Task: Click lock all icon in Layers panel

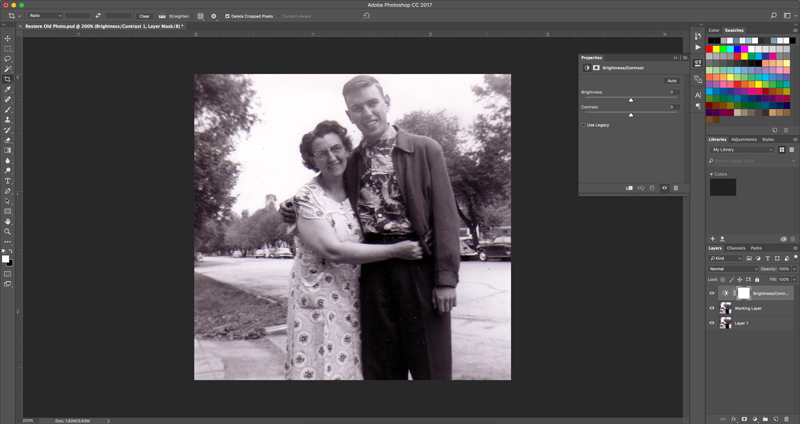Action: click(757, 280)
